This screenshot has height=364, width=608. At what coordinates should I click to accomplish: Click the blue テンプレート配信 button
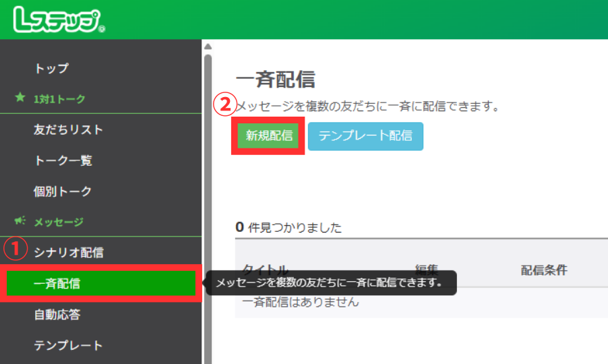[365, 135]
